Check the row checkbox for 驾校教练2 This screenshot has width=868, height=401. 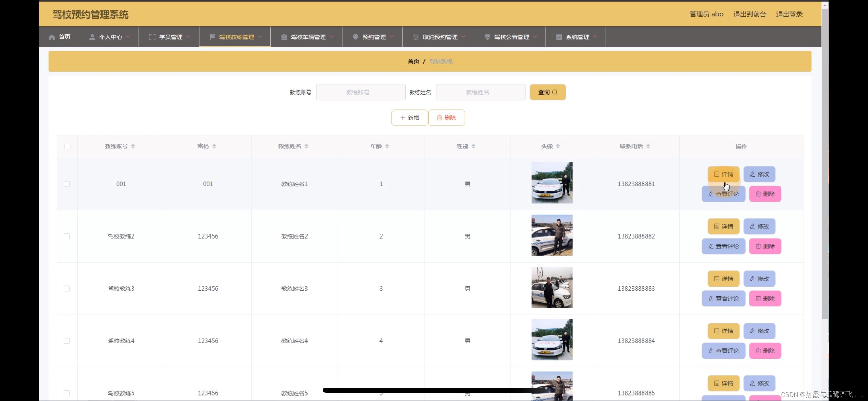67,236
